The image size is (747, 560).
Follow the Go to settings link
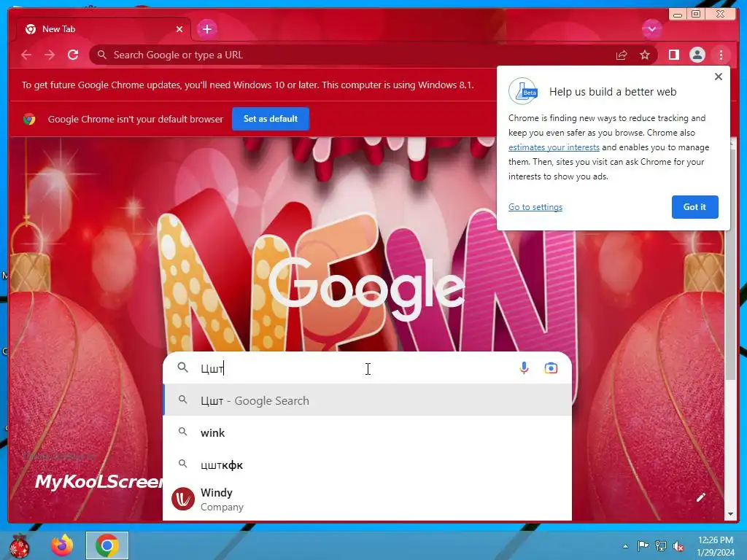(535, 206)
